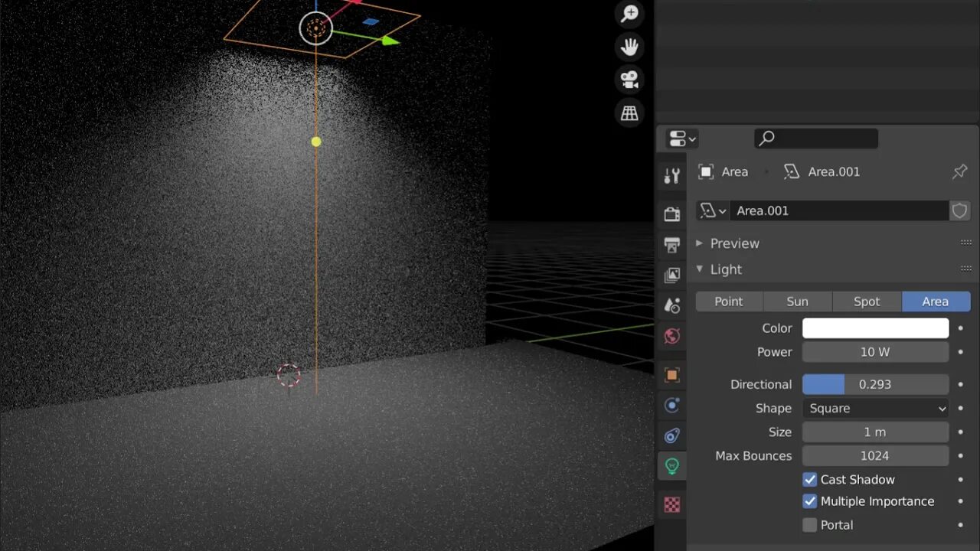
Task: Click the camera view gizmo icon
Action: [629, 80]
